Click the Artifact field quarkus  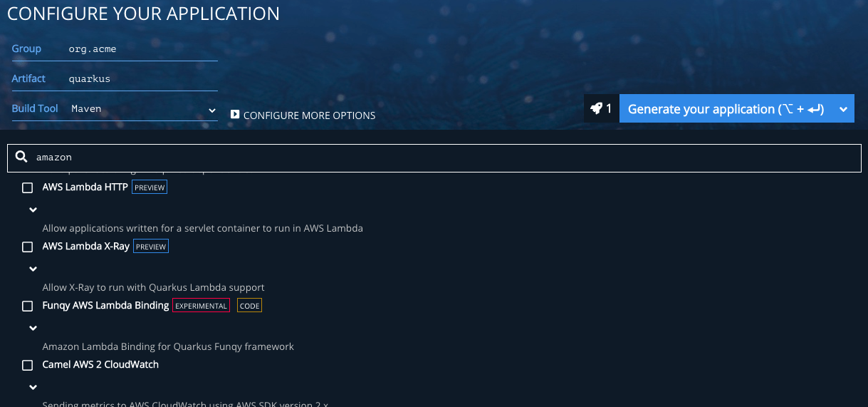tap(143, 79)
